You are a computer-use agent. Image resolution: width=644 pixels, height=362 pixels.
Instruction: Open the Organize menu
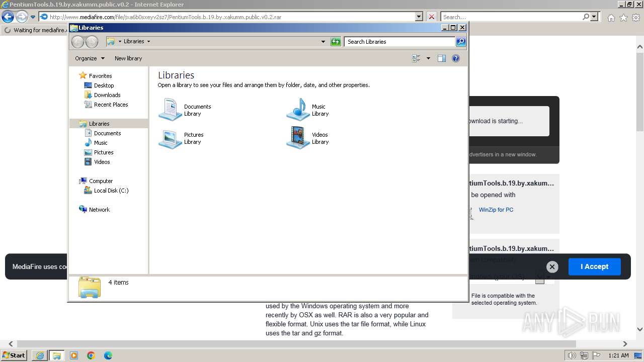pos(90,58)
